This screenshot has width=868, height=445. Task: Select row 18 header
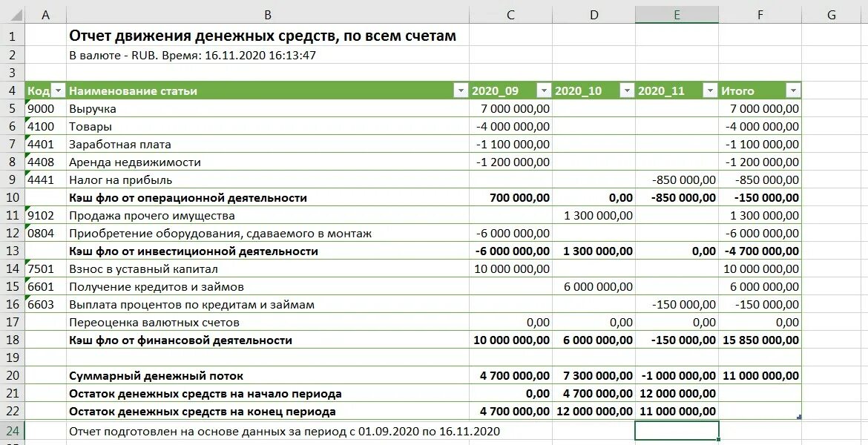[12, 340]
